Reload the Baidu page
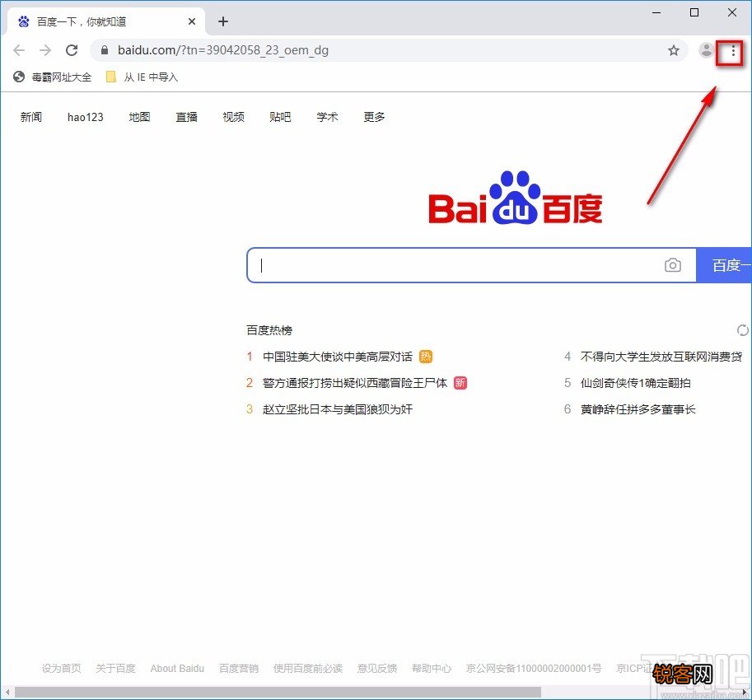The image size is (752, 700). 72,50
